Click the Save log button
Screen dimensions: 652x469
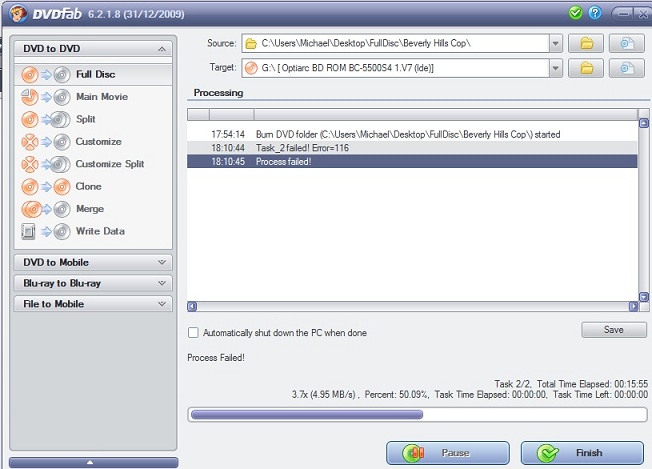tap(614, 330)
